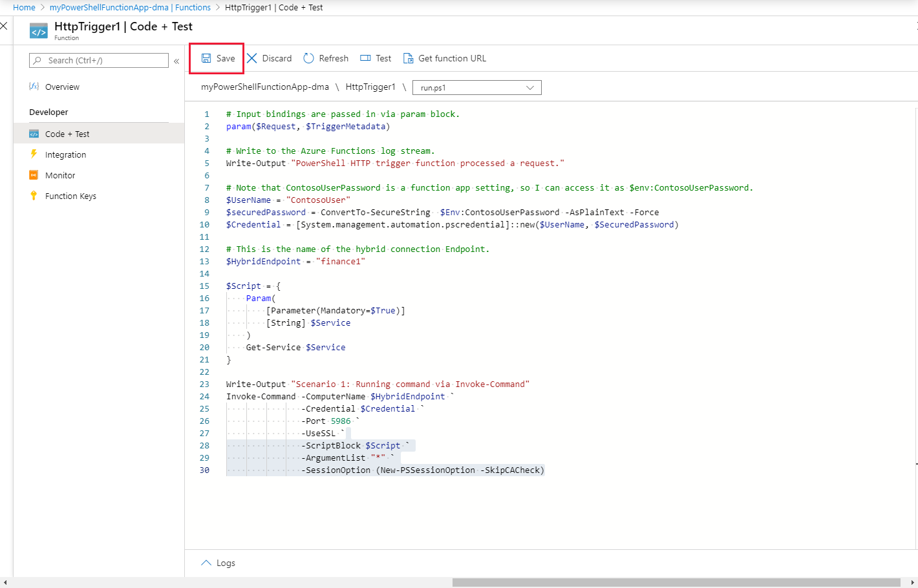Click the Save floppy disk icon
This screenshot has width=918, height=588.
pos(206,58)
